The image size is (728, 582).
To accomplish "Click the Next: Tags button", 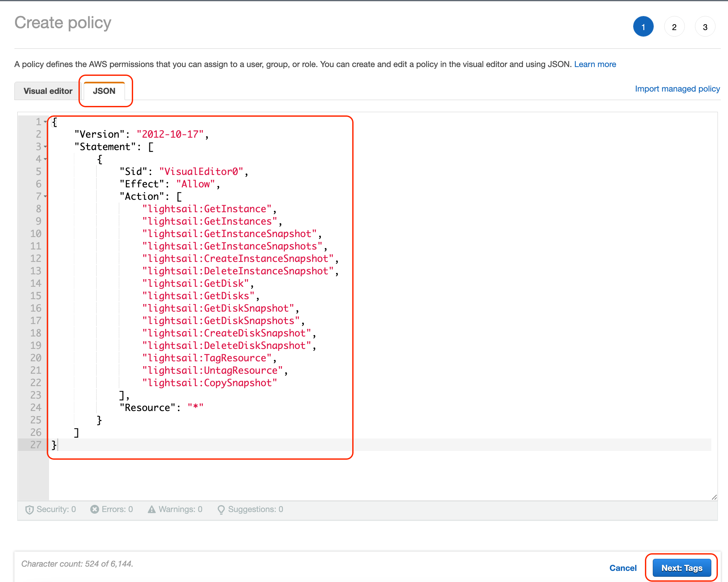I will click(x=682, y=568).
